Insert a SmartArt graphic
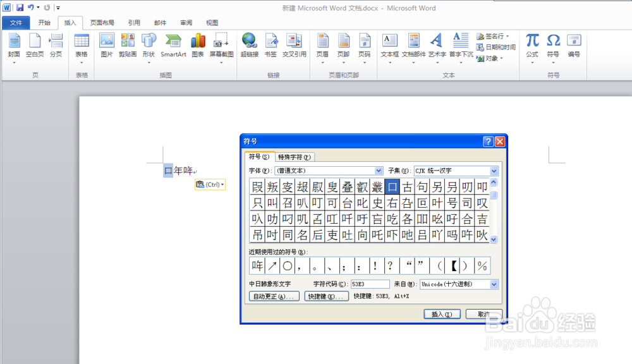 173,45
